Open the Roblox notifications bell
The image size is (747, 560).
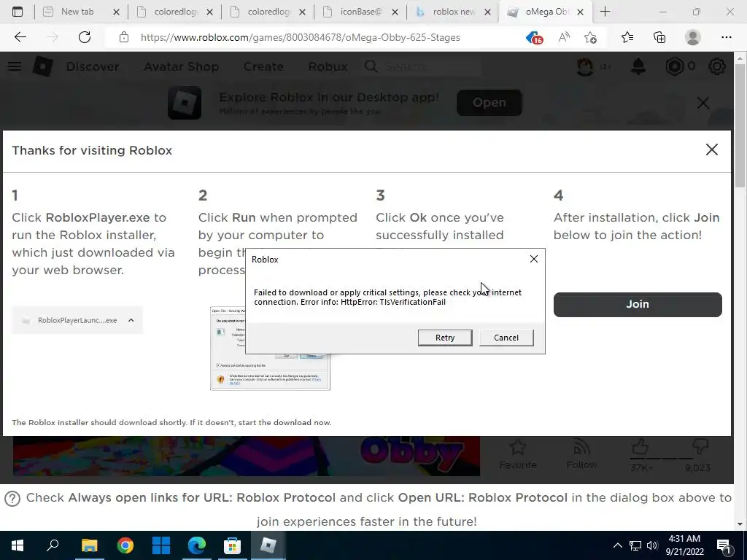638,66
